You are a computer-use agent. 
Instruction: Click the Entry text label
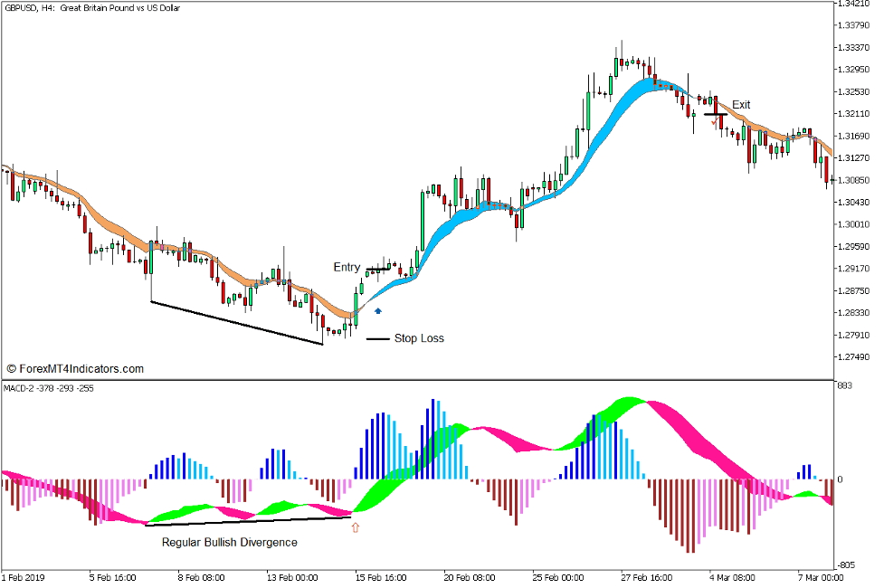(347, 268)
